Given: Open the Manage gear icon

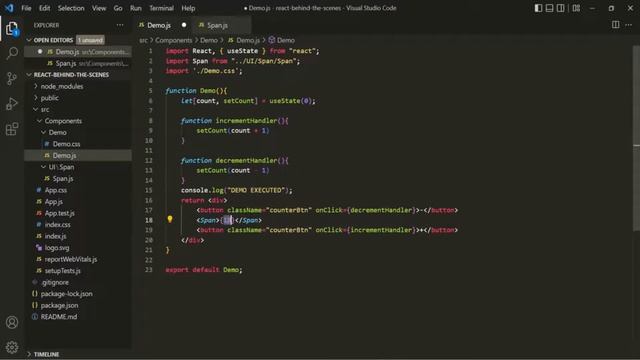Looking at the screenshot, I should coord(12,347).
